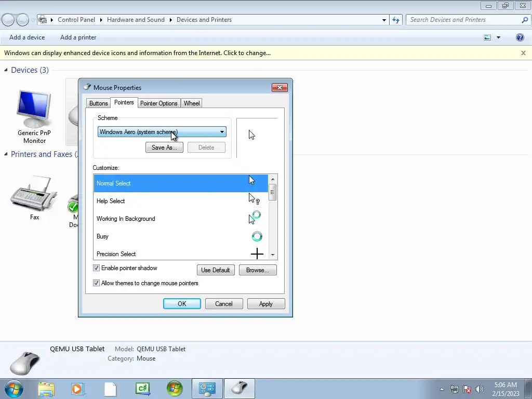The image size is (532, 399).
Task: Select Help Select pointer in Customize list
Action: [181, 201]
